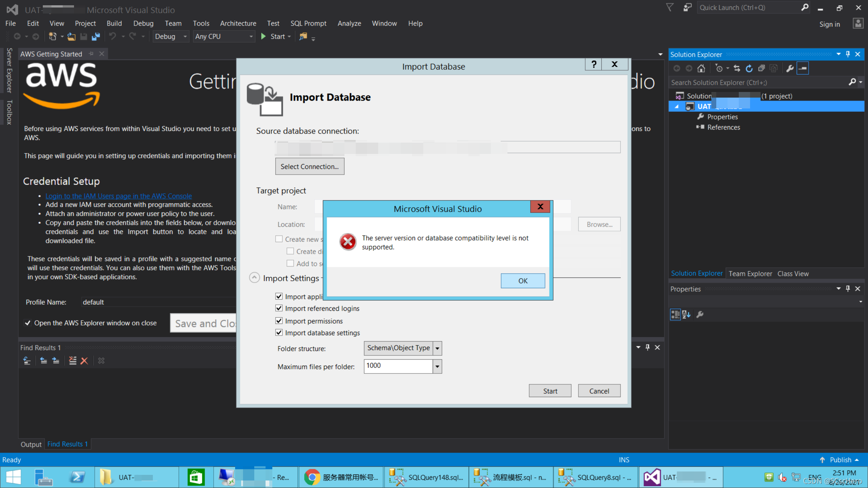Open the Debug configuration dropdown
This screenshot has height=488, width=868.
(171, 36)
